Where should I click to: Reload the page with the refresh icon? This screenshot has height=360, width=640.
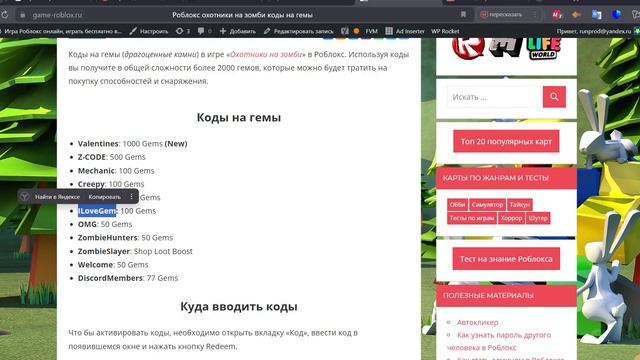pyautogui.click(x=4, y=15)
